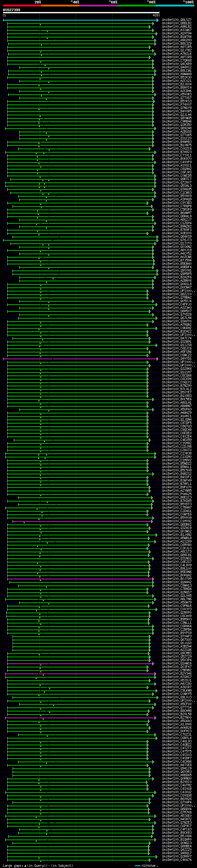Select hit label UniRef100_A9TIR9

[x=177, y=57]
